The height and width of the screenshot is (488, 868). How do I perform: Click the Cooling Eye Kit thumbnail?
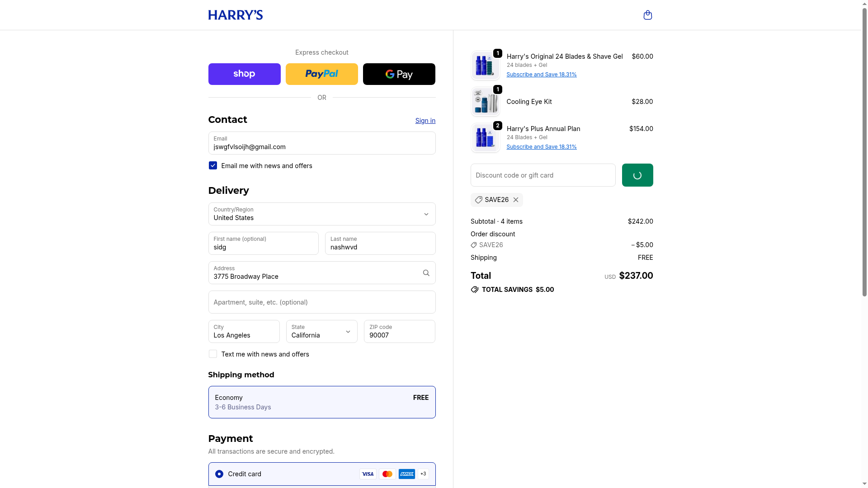click(485, 102)
